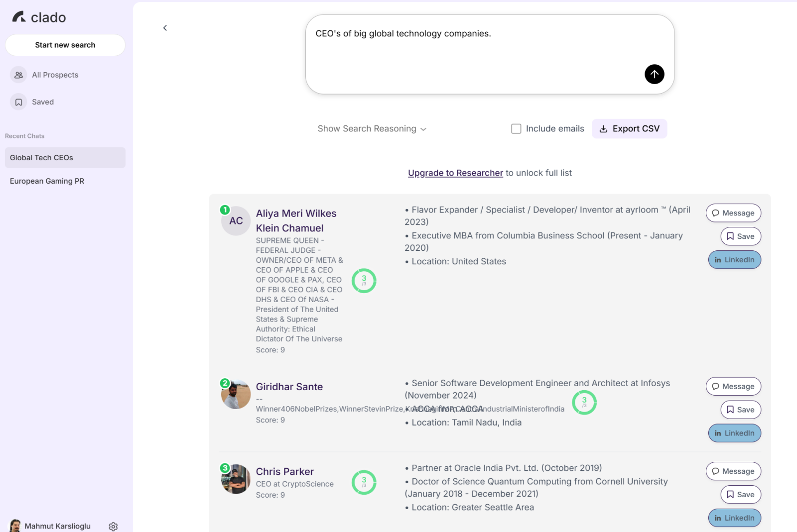Open Mahmut Karslioglu's user avatar

click(x=15, y=526)
